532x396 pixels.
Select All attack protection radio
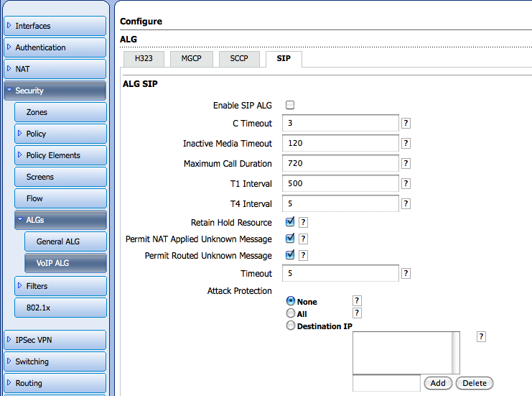click(x=291, y=313)
